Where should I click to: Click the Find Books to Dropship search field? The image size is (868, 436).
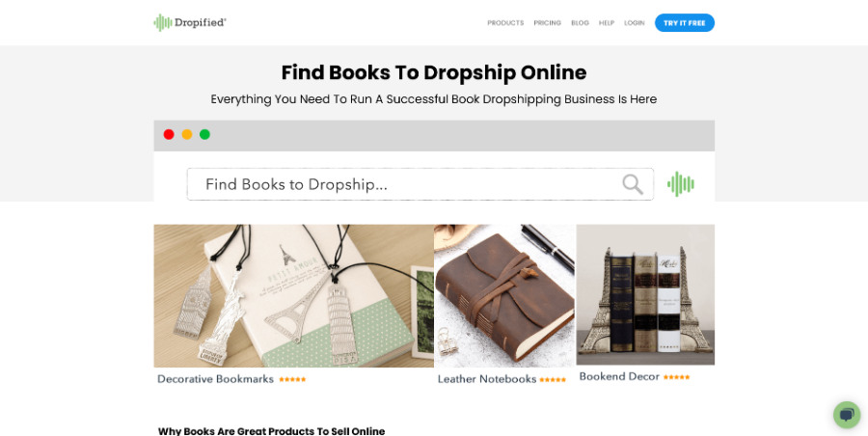coord(420,184)
